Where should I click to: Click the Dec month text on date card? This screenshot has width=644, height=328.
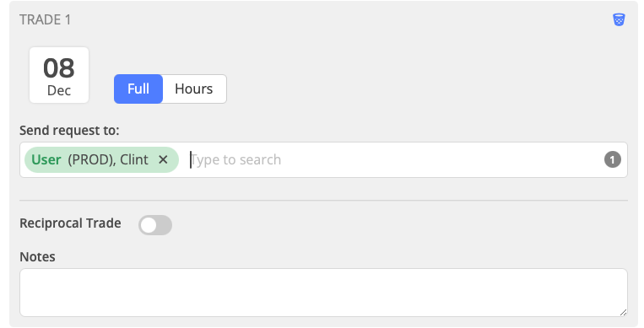[59, 90]
